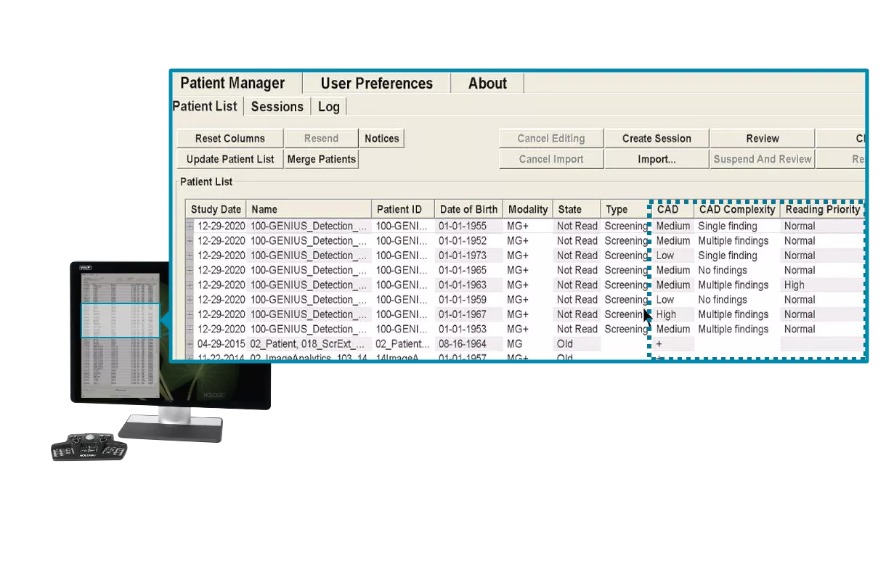Sort the list by Study Date column

[x=216, y=209]
